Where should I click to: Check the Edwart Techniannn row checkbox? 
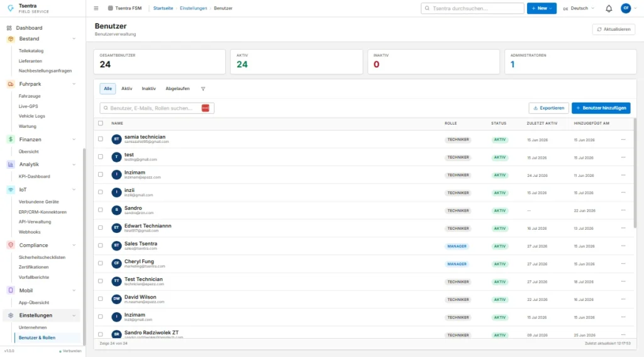pyautogui.click(x=101, y=227)
